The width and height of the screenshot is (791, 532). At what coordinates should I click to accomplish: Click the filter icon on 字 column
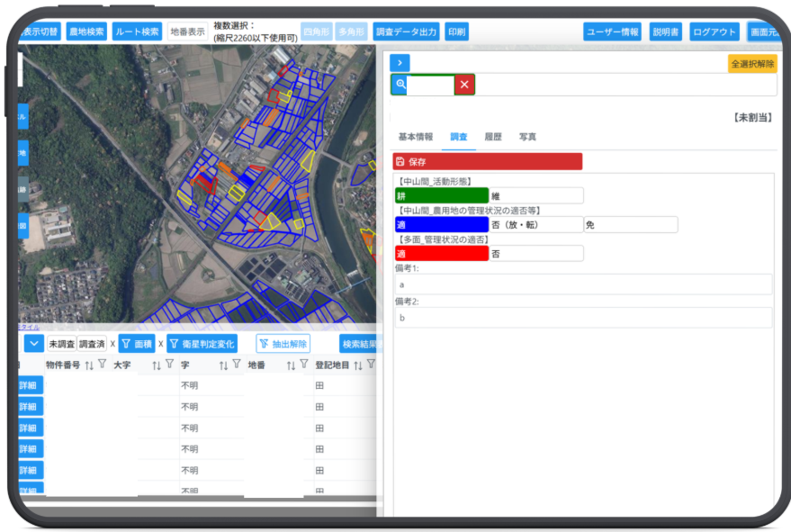coord(236,365)
